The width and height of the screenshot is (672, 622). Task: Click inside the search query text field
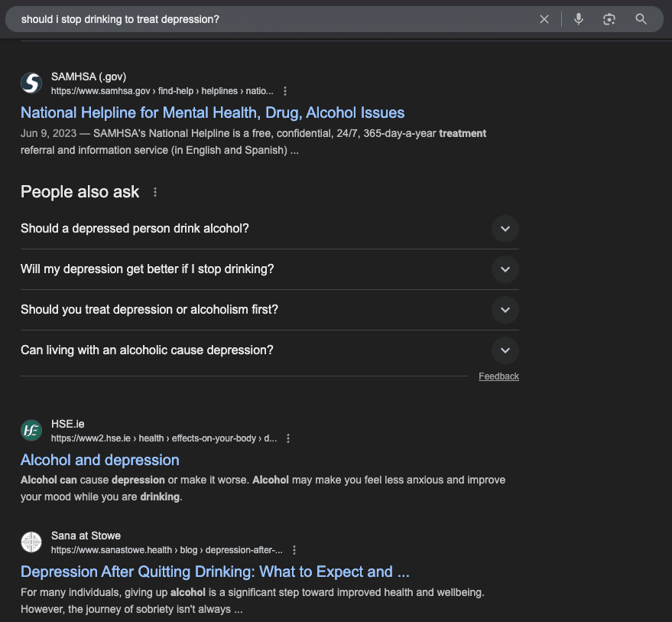pyautogui.click(x=268, y=19)
